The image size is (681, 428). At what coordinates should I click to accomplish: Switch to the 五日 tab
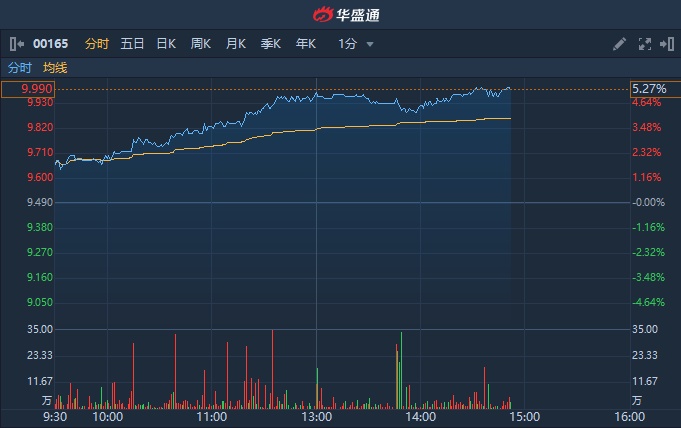coord(132,44)
